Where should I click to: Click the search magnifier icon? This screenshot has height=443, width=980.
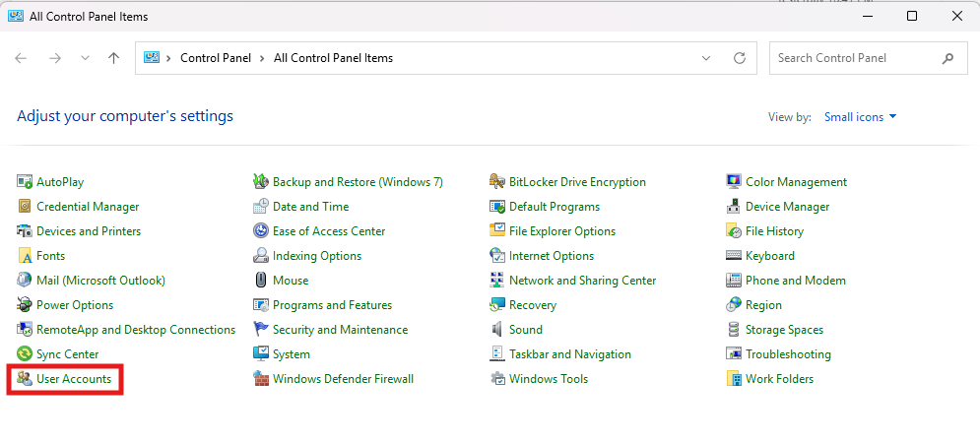(947, 58)
